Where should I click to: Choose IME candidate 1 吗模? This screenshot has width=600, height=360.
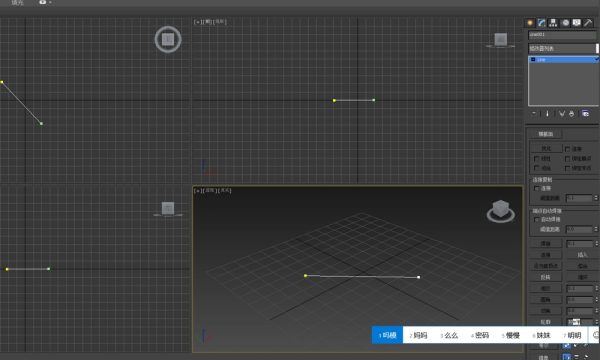click(x=387, y=335)
